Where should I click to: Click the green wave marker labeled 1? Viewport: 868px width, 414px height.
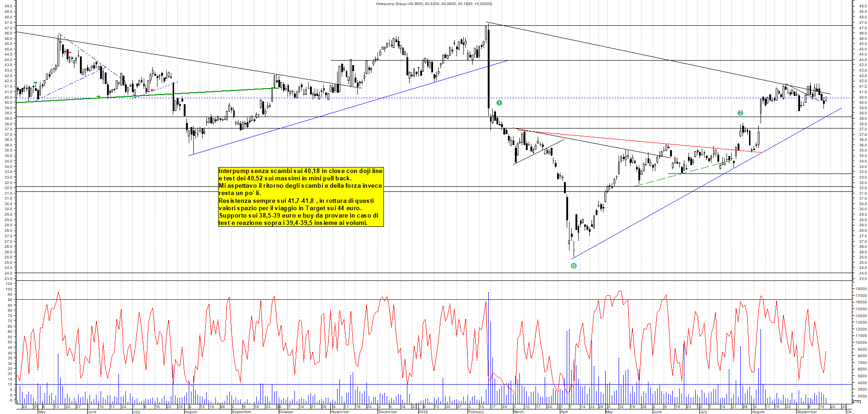[499, 103]
